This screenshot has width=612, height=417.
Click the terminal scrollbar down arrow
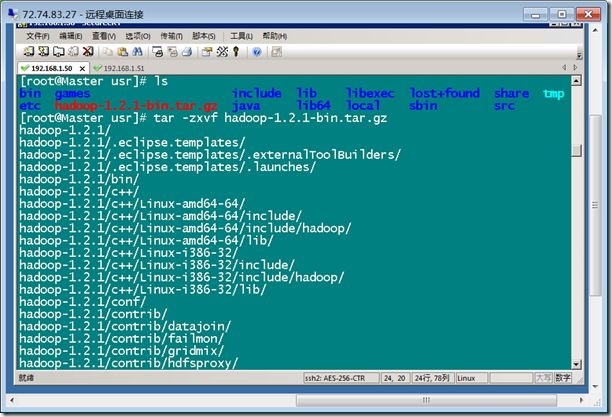coord(576,364)
